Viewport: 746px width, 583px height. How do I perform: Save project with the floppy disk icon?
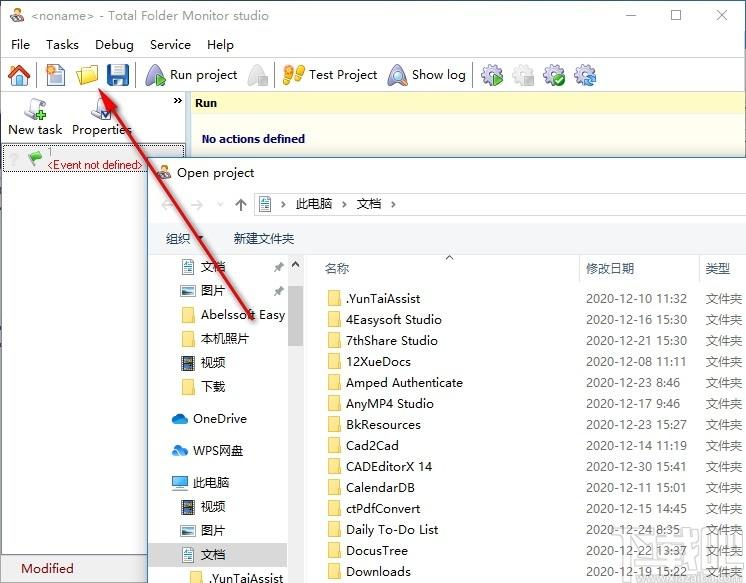(x=118, y=75)
